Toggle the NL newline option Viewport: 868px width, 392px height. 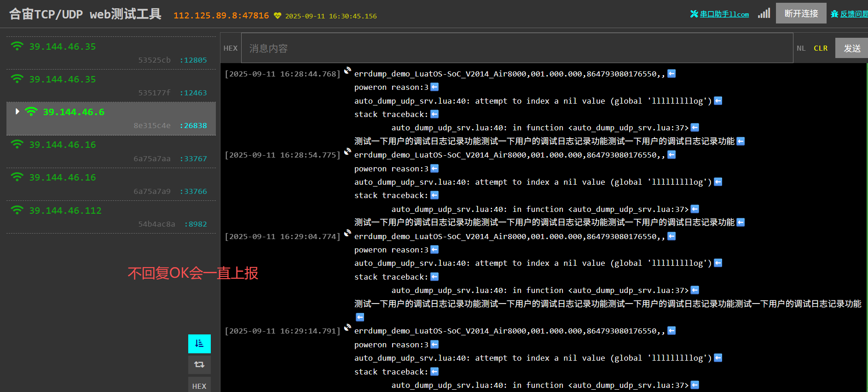[x=801, y=48]
